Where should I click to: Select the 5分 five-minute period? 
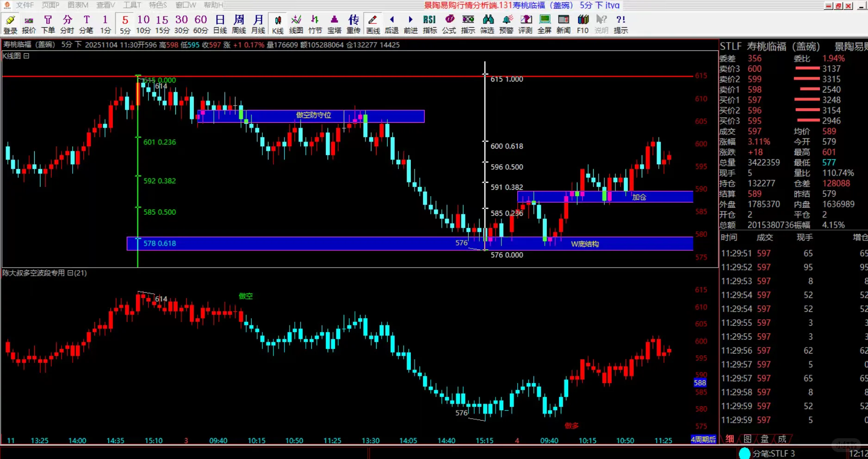[x=125, y=24]
